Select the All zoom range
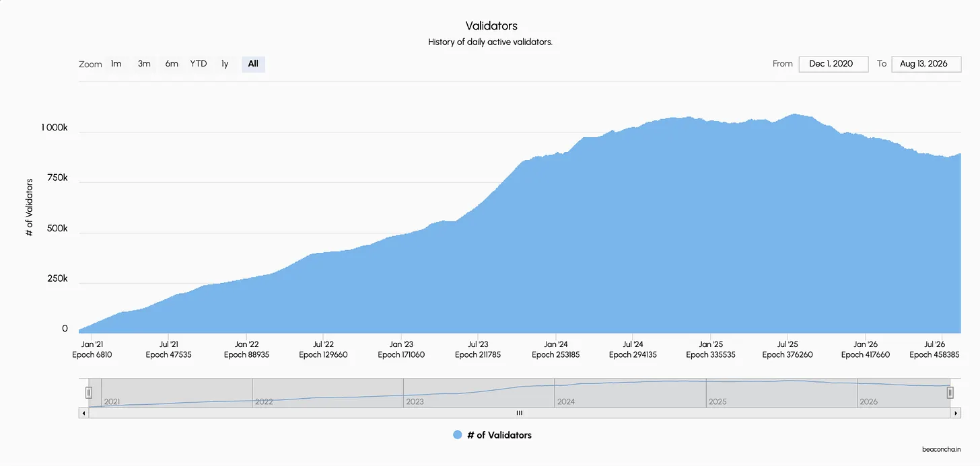This screenshot has width=980, height=466. 253,64
